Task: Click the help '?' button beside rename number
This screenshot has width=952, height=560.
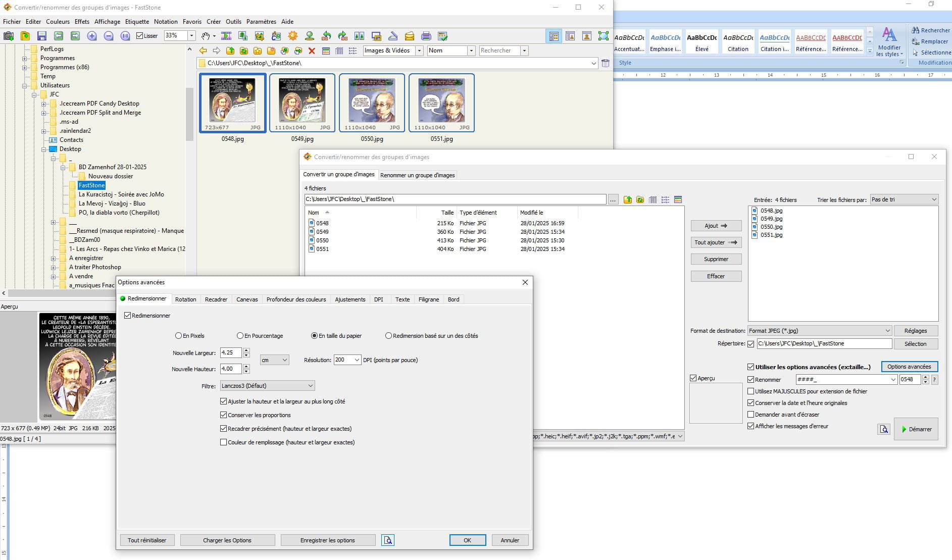Action: click(x=935, y=380)
